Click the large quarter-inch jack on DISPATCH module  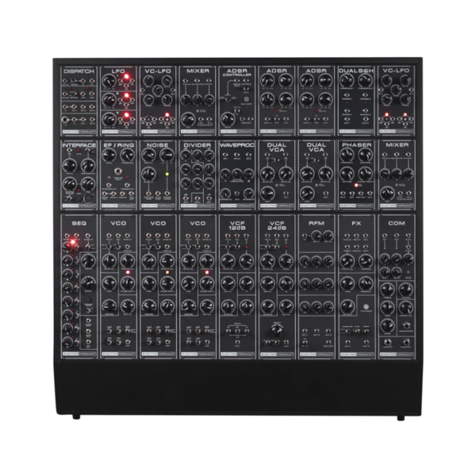coord(65,120)
